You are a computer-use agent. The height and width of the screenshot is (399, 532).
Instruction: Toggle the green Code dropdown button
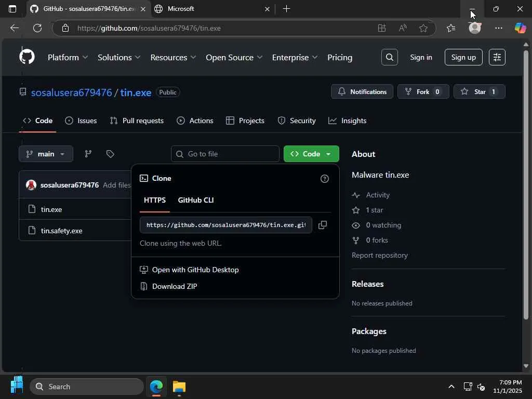coord(311,154)
